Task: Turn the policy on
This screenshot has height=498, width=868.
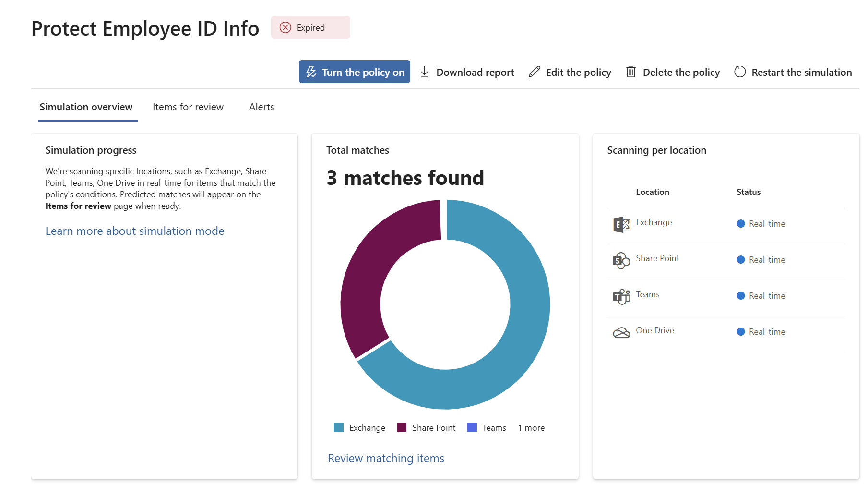Action: [x=354, y=72]
